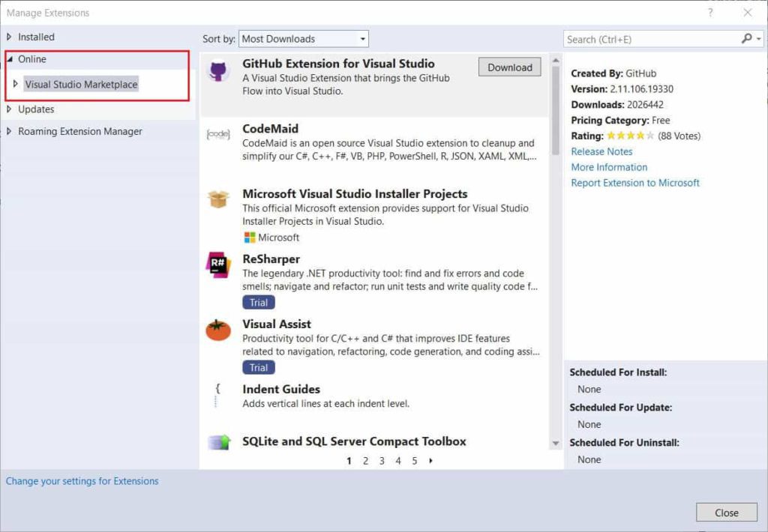Click the Visual Assist tomato icon

pos(218,330)
